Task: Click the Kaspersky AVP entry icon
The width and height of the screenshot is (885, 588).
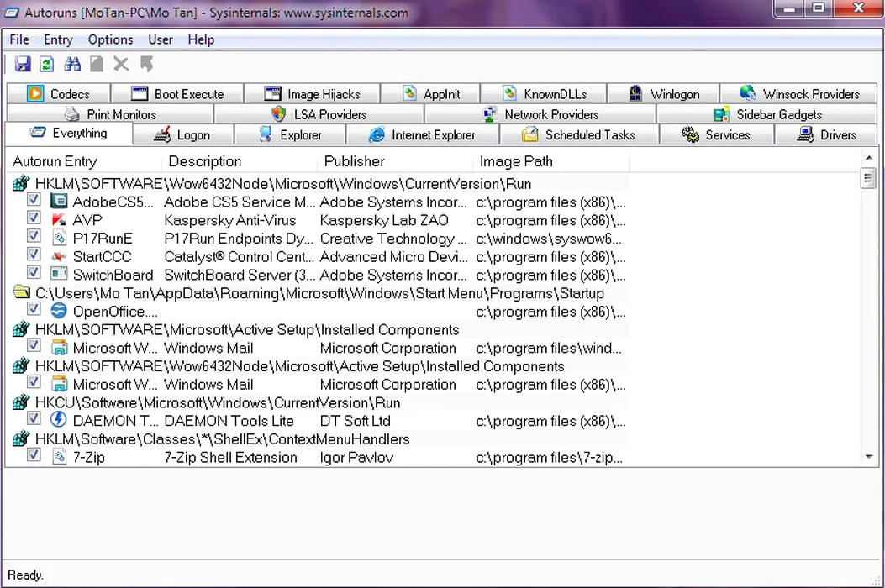Action: [x=59, y=219]
